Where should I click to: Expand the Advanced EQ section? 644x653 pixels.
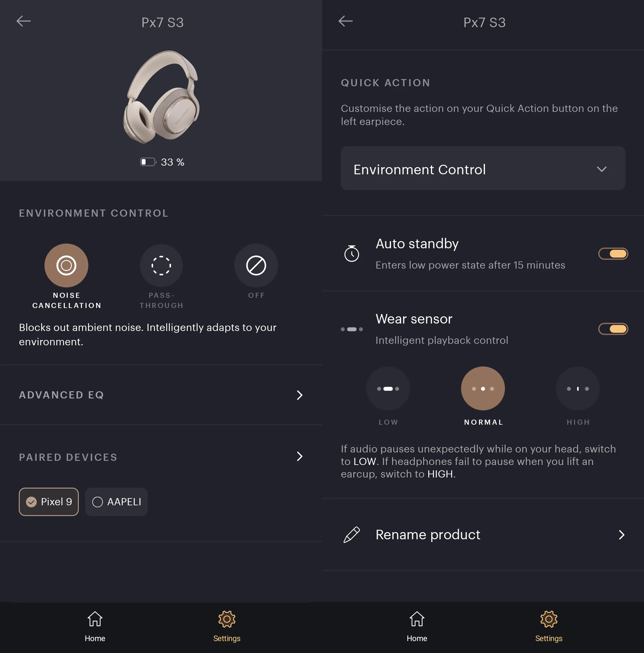[x=161, y=395]
